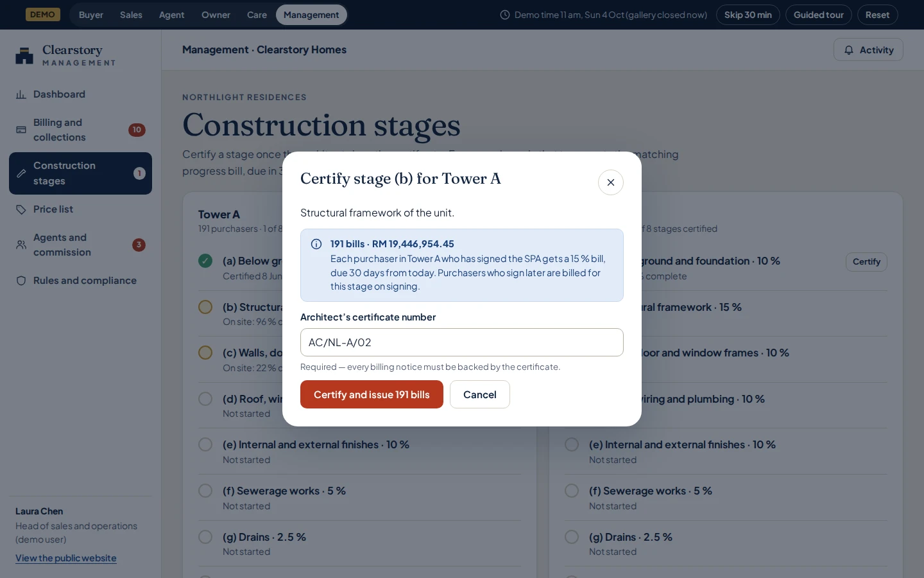The image size is (924, 578).
Task: Open View the public website link
Action: 66,558
